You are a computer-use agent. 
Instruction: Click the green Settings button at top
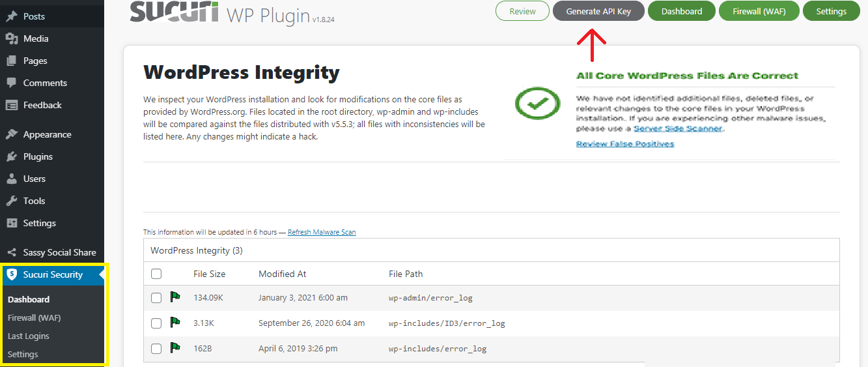[831, 11]
